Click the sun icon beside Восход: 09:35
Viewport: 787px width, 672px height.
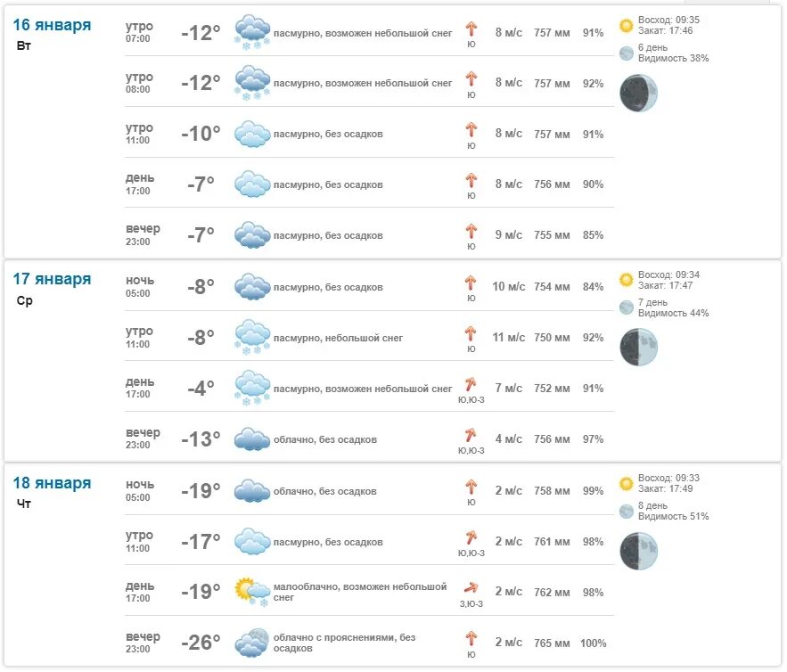pyautogui.click(x=626, y=25)
